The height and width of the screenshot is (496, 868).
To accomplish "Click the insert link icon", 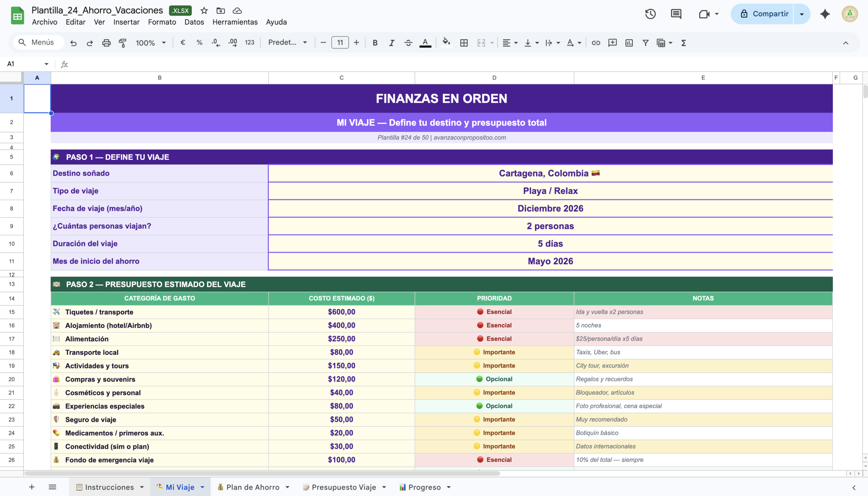I will pos(596,43).
